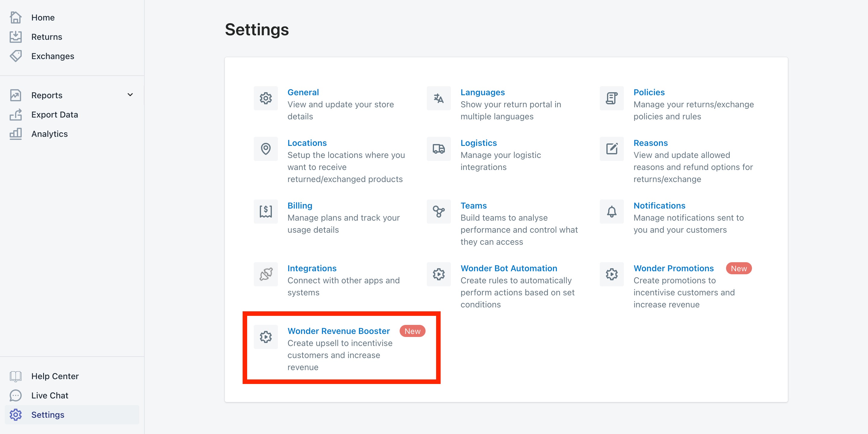
Task: Open Returns in the sidebar
Action: pos(46,37)
